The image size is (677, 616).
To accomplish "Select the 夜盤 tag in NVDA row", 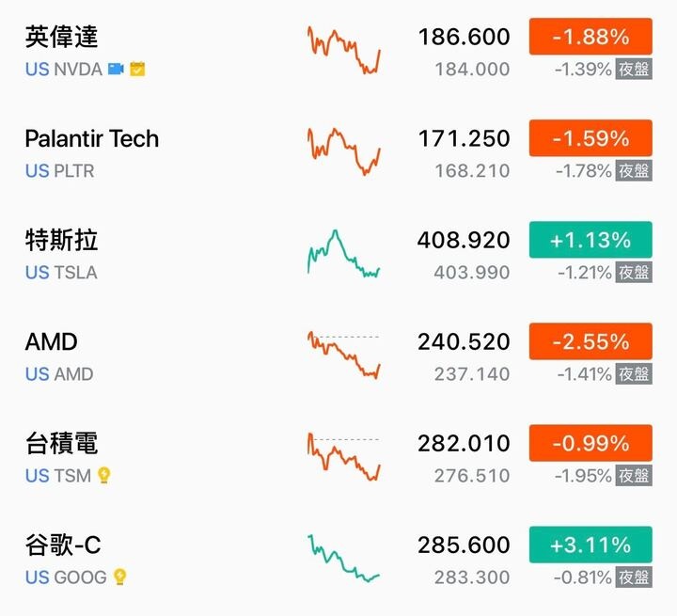I will (634, 69).
